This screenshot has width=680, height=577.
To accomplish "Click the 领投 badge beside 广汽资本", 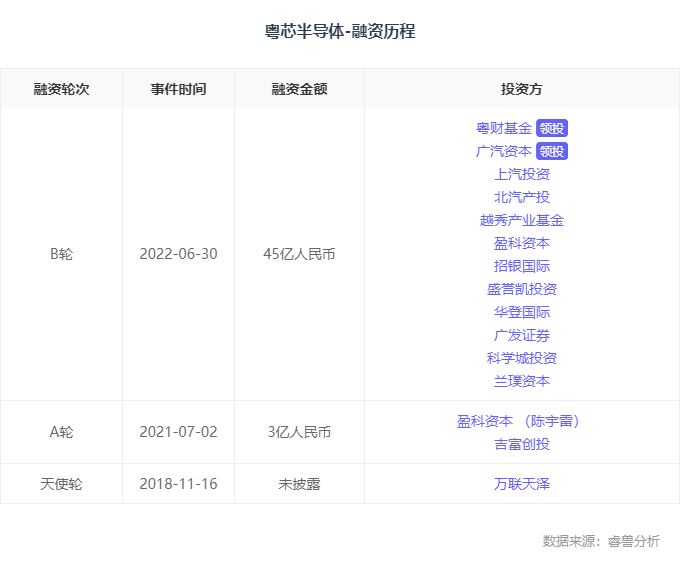I will click(552, 151).
